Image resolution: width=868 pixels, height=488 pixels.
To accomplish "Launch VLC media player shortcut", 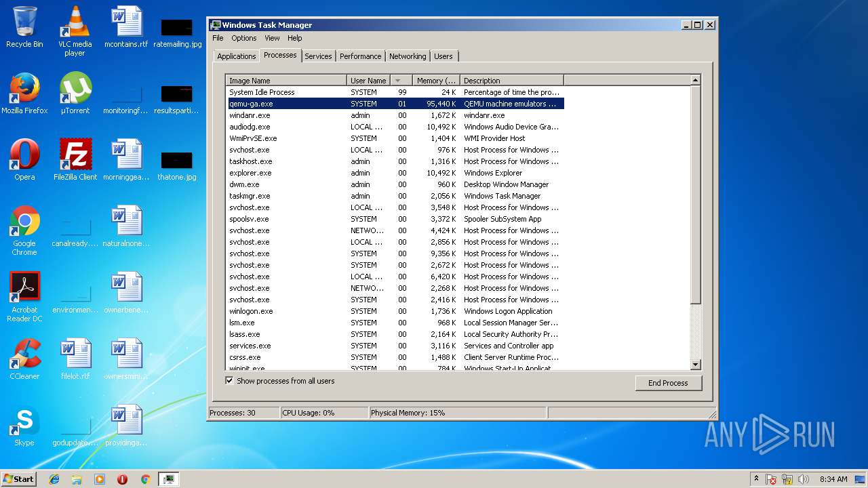I will 75,31.
